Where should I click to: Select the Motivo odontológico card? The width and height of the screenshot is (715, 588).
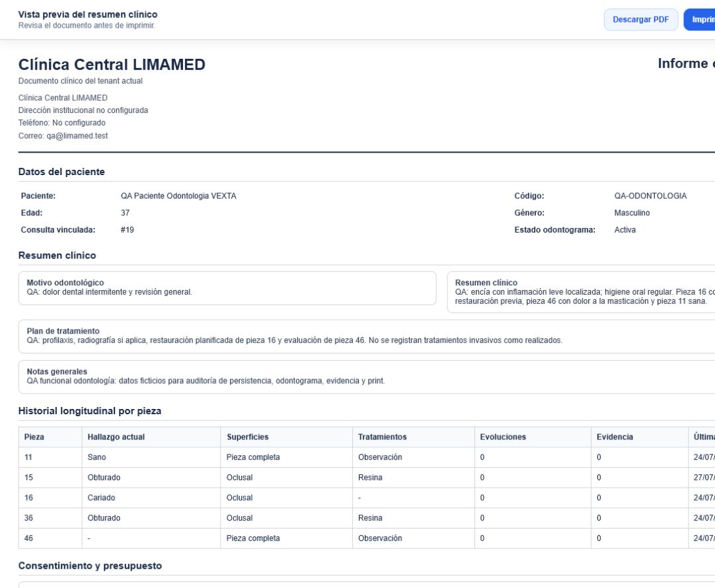pyautogui.click(x=227, y=288)
